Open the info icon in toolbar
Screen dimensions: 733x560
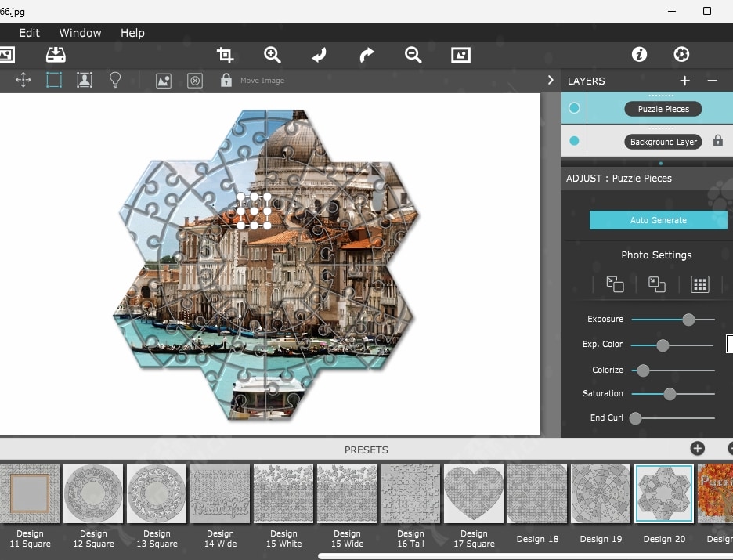coord(640,55)
